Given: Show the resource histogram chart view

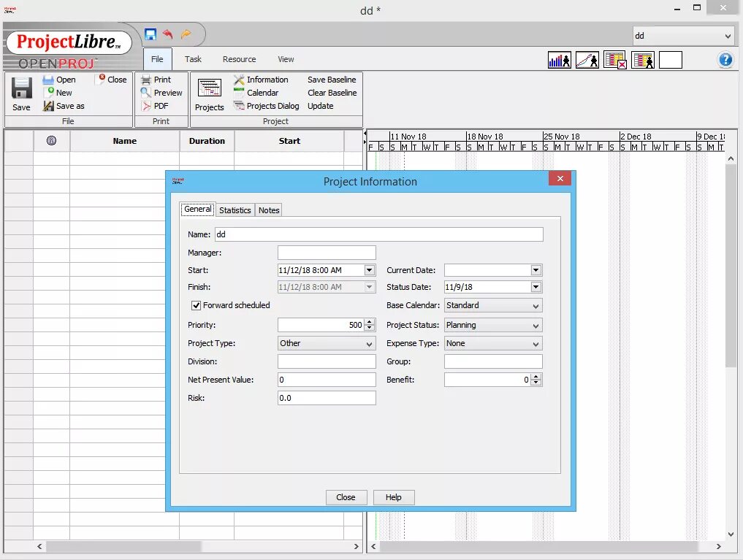Looking at the screenshot, I should 559,60.
